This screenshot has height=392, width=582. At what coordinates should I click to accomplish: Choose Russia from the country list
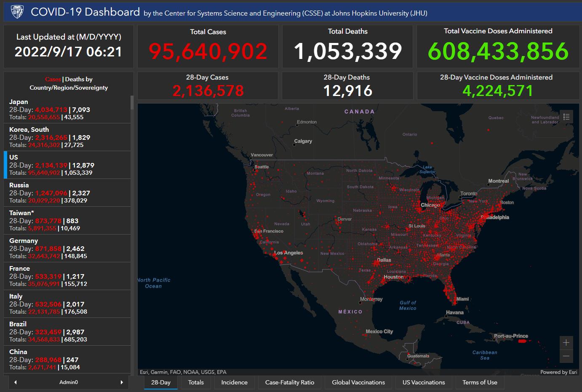67,193
